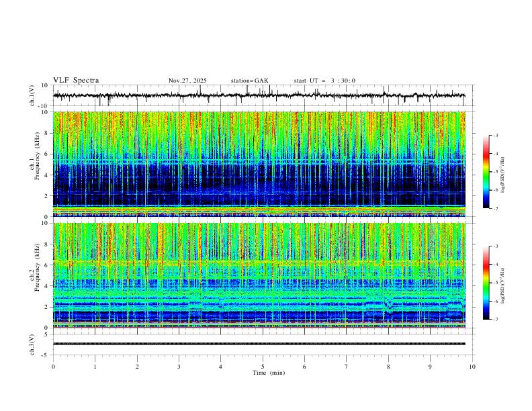Click the time axis tick label "8"
Image resolution: width=532 pixels, height=411 pixels.
388,367
